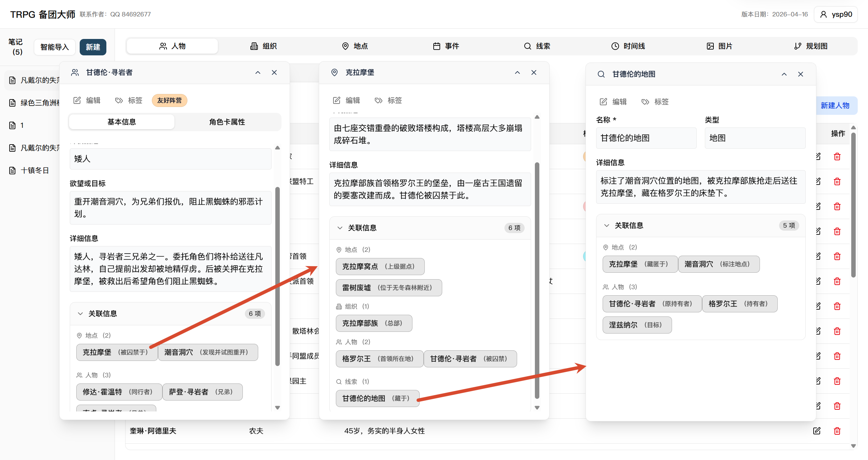Click the scroll-up arrow in the 甘德伦·寻岩者 panel
Screen dimensions: 868x460
point(277,148)
